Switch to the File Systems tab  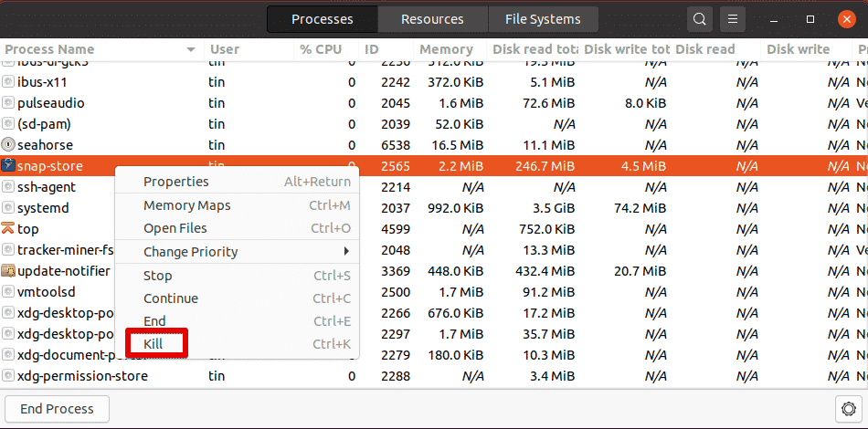543,19
